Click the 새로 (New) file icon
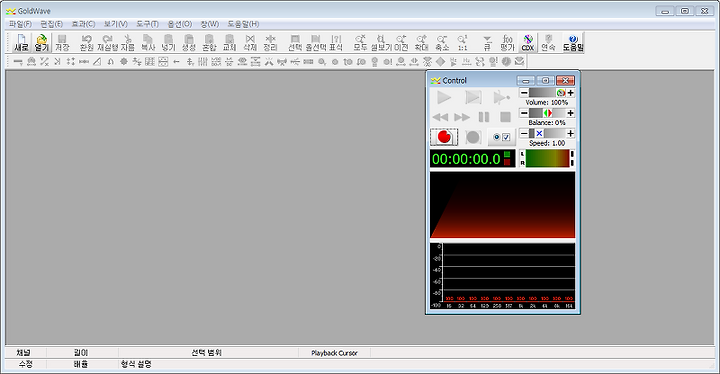Viewport: 720px width, 374px height. point(21,43)
